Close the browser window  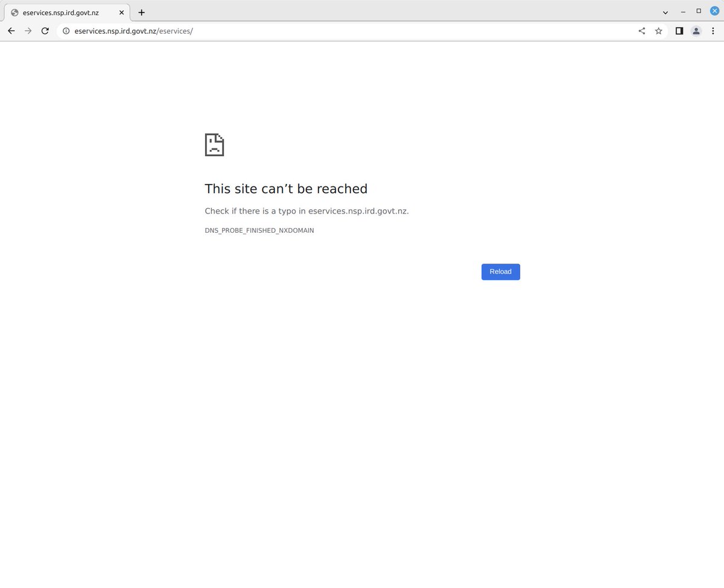click(714, 11)
